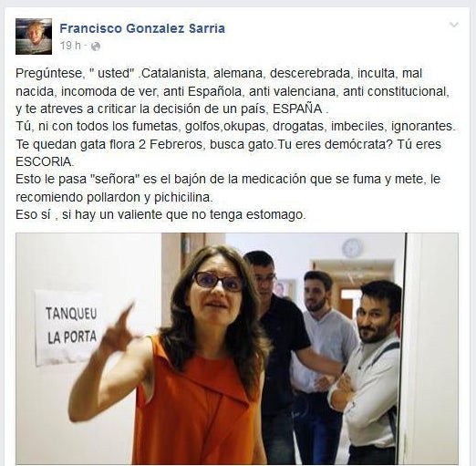Click the phrase "pollardon y pichicilina"
The height and width of the screenshot is (466, 476).
[x=149, y=198]
